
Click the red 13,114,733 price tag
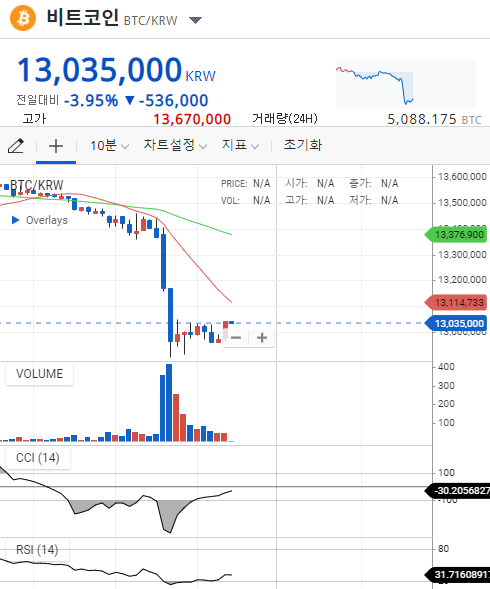[x=456, y=302]
